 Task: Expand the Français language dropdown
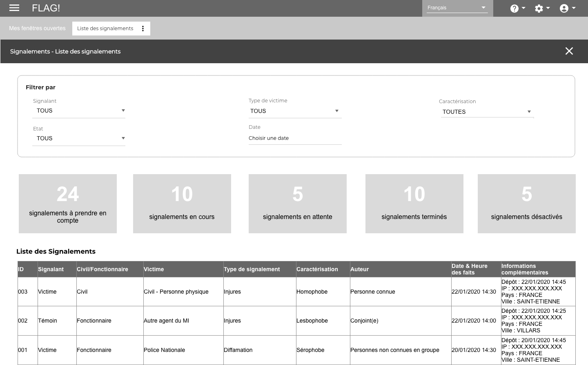click(x=457, y=8)
